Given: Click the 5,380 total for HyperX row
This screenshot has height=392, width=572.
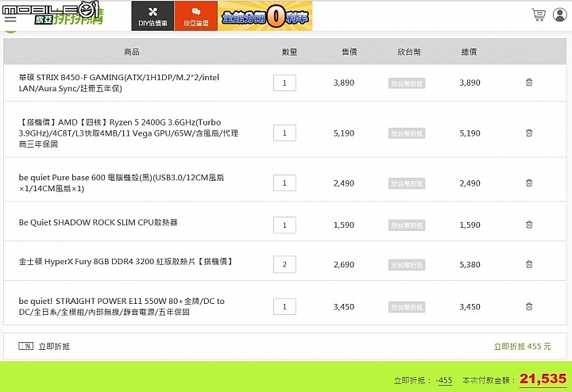Looking at the screenshot, I should tap(470, 264).
